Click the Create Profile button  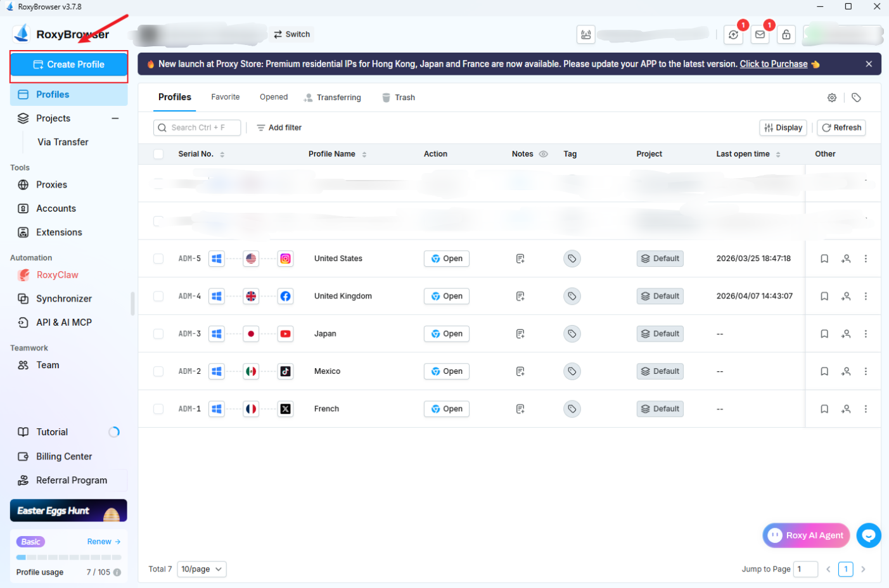click(x=69, y=65)
